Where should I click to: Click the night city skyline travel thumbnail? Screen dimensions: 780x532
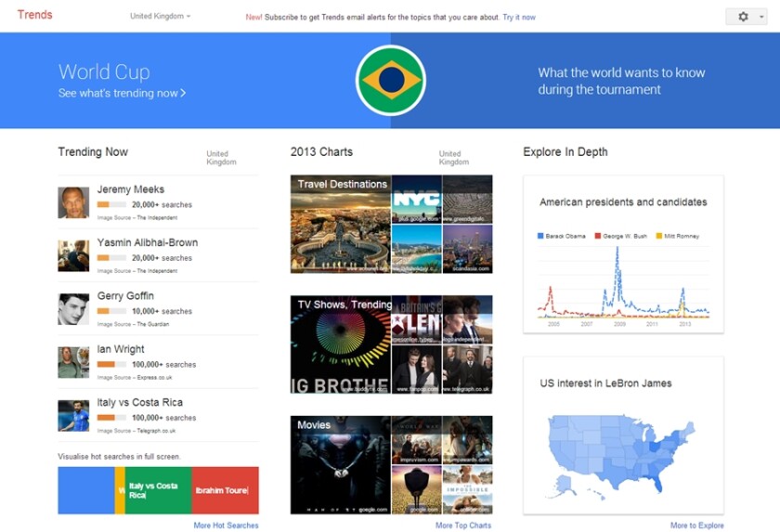tap(468, 249)
